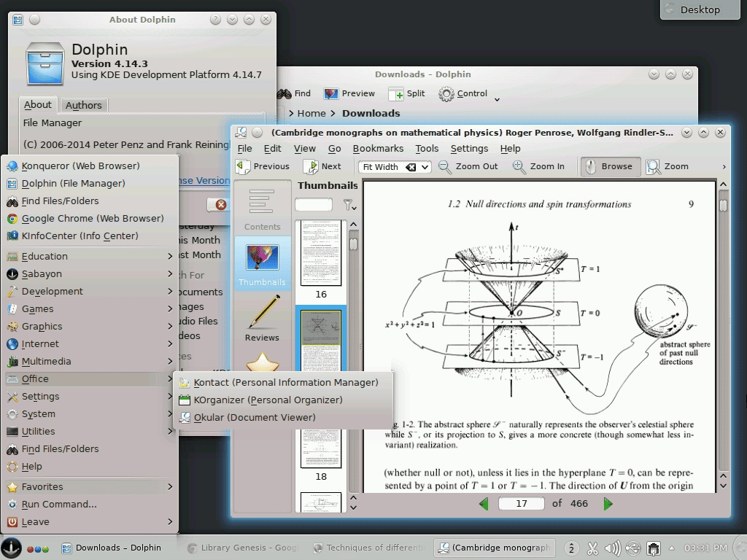Image resolution: width=747 pixels, height=560 pixels.
Task: Open the Settings menu in Okular
Action: pyautogui.click(x=469, y=149)
